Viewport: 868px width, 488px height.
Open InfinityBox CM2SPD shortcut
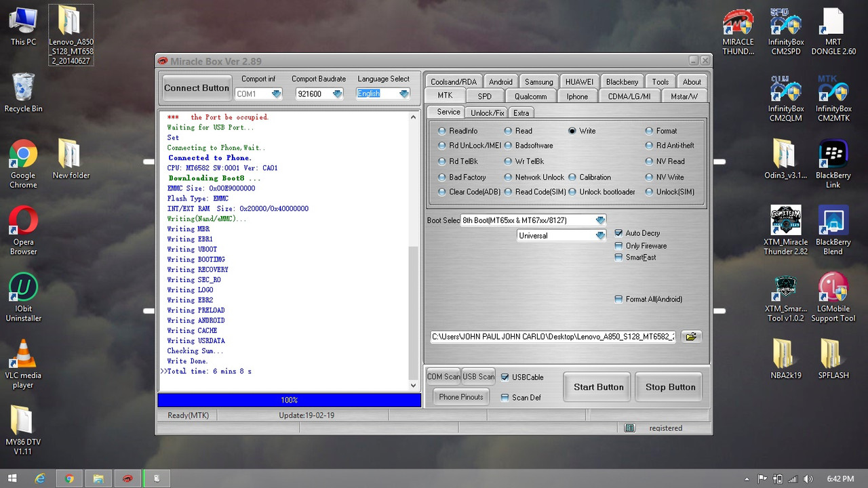click(786, 33)
